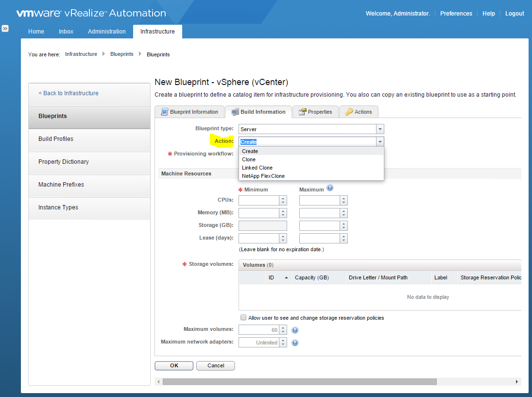Click the Drive Letter / Mount Path header
This screenshot has width=532, height=397.
[388, 277]
